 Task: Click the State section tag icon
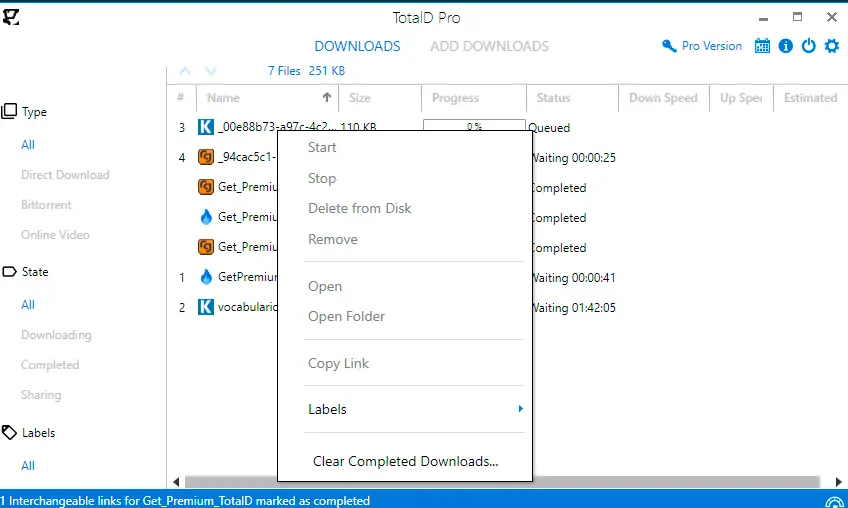click(9, 272)
